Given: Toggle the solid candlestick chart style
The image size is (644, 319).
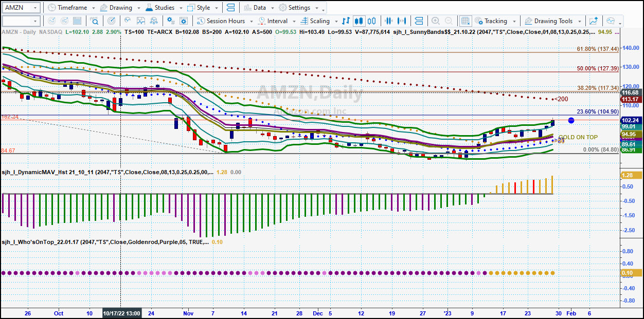Looking at the screenshot, I should (359, 21).
